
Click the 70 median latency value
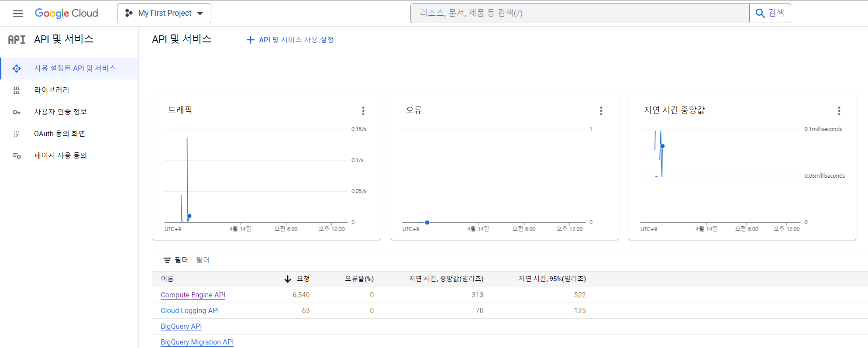tap(479, 311)
